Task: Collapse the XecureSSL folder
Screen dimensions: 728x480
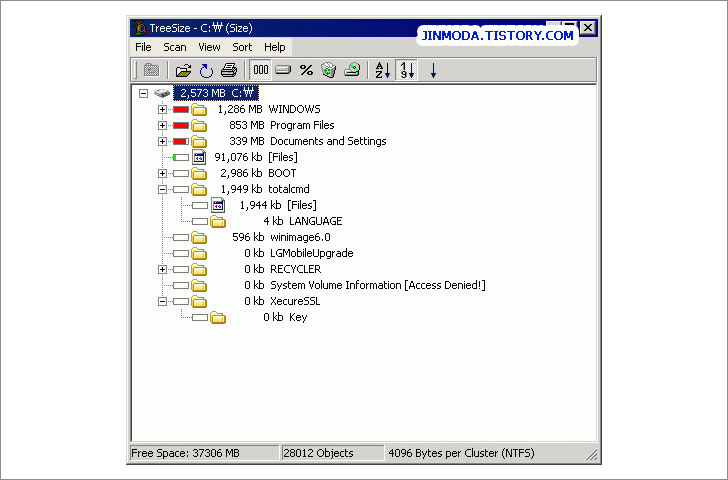Action: pyautogui.click(x=162, y=302)
